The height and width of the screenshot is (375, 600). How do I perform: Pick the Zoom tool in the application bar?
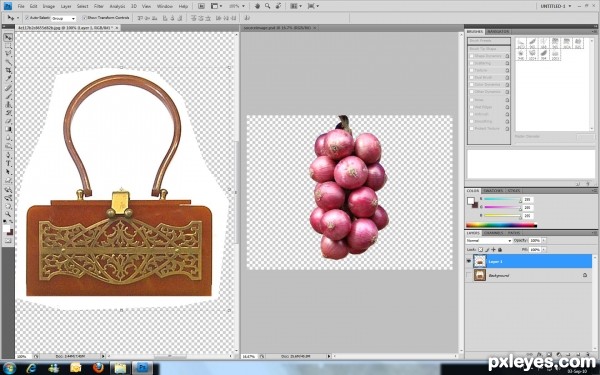[267, 6]
